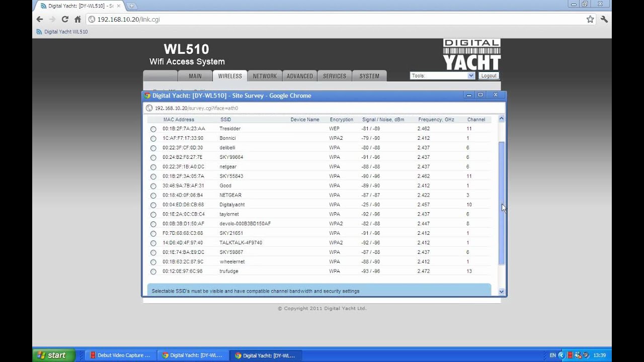Click the Encryption column header
The width and height of the screenshot is (644, 362).
point(342,120)
